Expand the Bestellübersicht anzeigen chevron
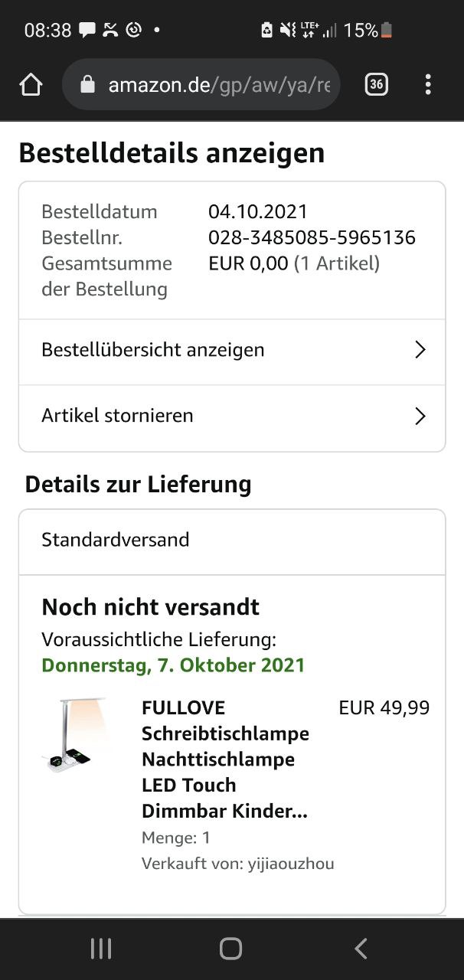Image resolution: width=464 pixels, height=980 pixels. click(x=420, y=350)
